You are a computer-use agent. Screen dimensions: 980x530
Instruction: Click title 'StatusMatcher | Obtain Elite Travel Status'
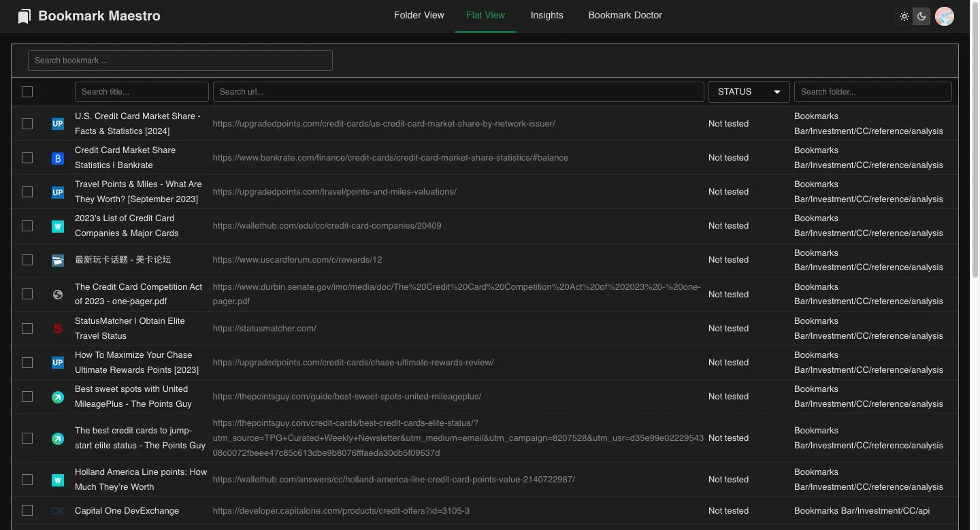(129, 329)
